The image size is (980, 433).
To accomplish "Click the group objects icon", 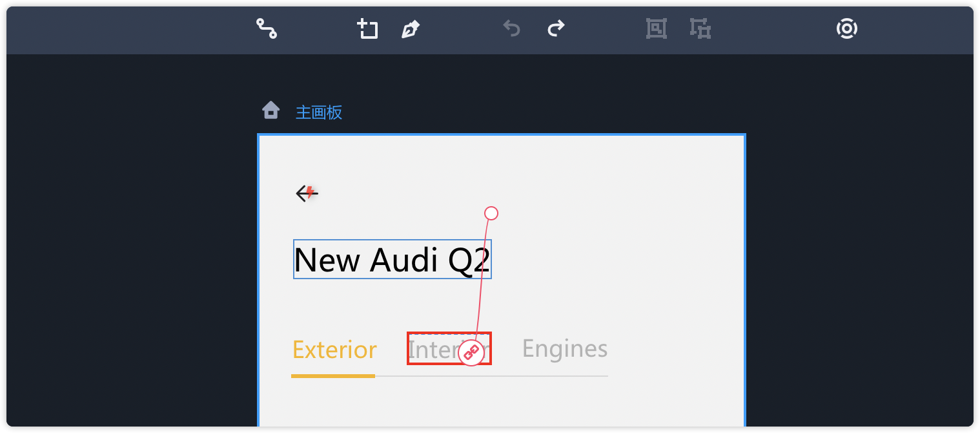I will point(657,28).
